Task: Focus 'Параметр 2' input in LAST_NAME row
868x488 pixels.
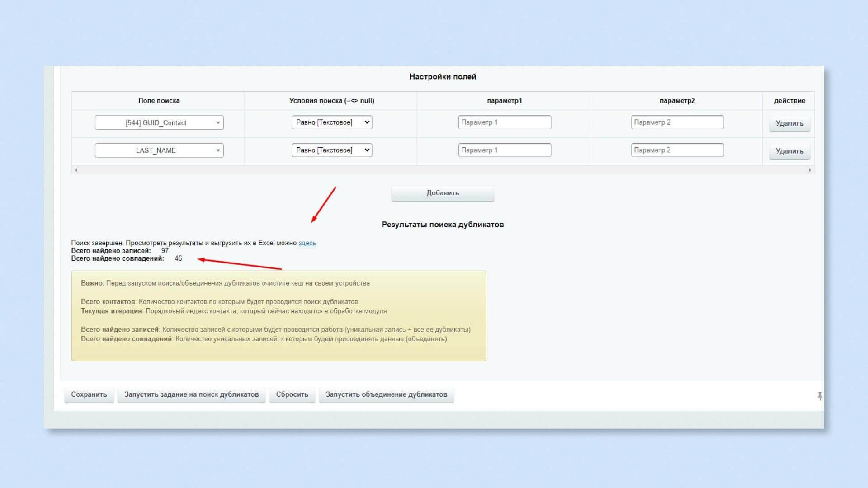Action: (x=677, y=150)
